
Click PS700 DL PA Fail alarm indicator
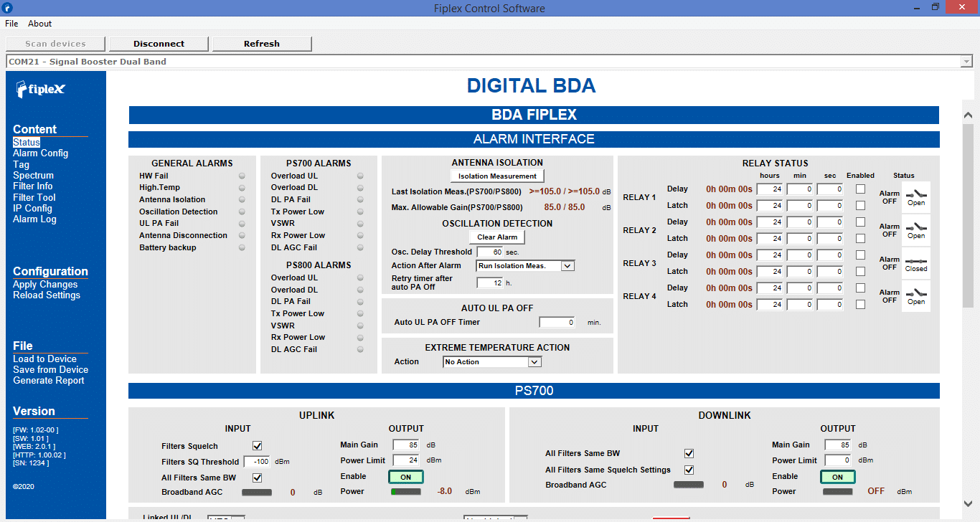pyautogui.click(x=360, y=200)
